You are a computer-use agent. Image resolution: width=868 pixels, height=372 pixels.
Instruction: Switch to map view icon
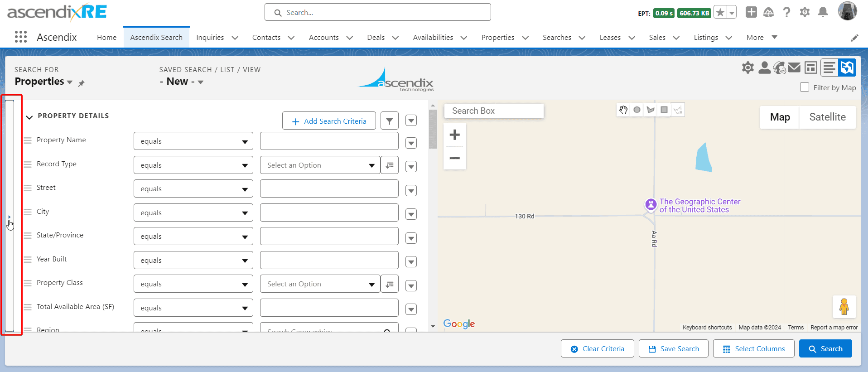click(847, 68)
